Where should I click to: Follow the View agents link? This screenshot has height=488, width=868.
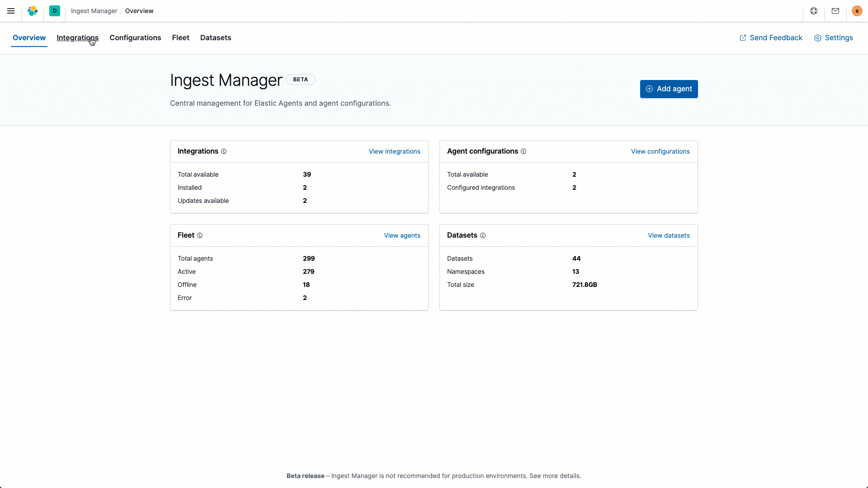coord(402,236)
